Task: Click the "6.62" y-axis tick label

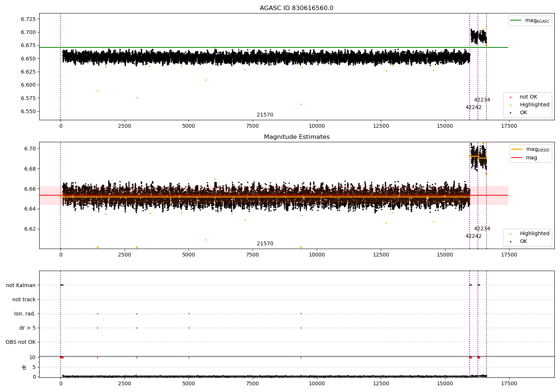Action: point(30,229)
